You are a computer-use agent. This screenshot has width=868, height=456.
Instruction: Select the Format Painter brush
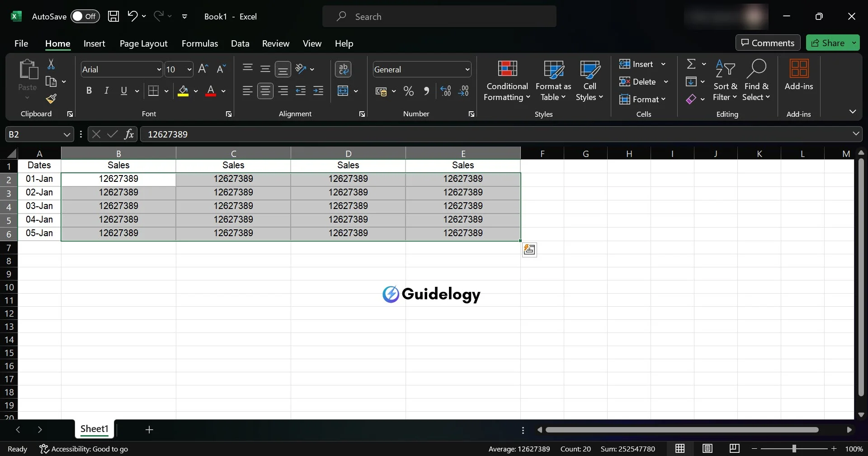click(51, 99)
